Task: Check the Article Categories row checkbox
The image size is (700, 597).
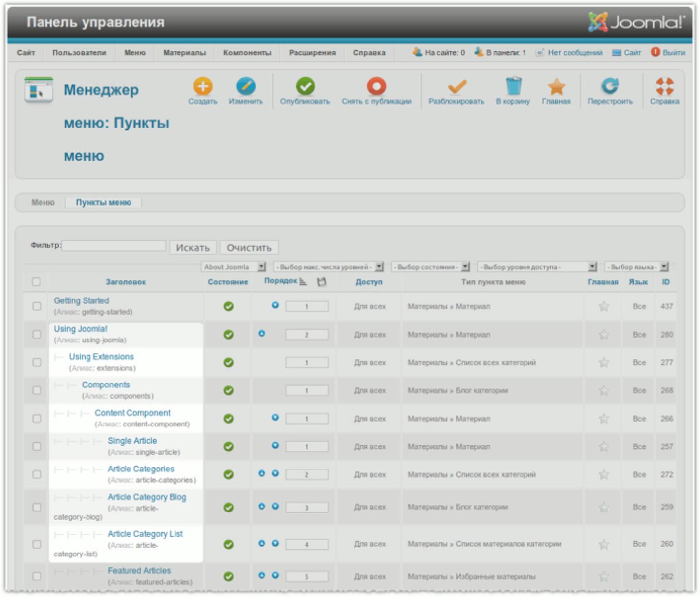Action: coord(37,474)
